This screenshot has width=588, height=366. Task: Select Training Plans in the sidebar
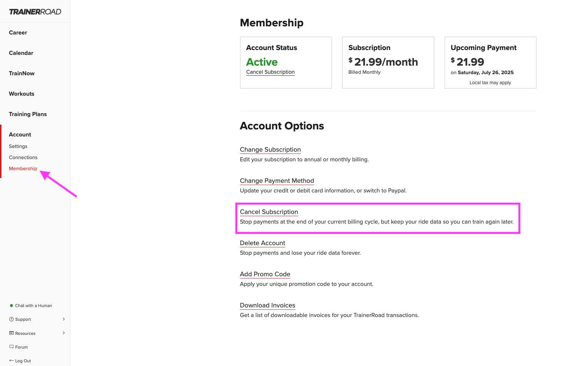click(28, 114)
